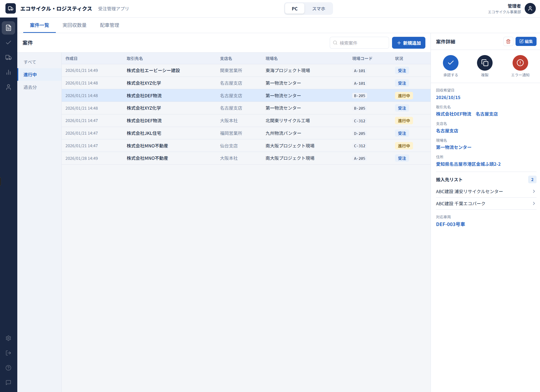The height and width of the screenshot is (392, 540).
Task: Click the 検索案件 search field
Action: click(359, 43)
